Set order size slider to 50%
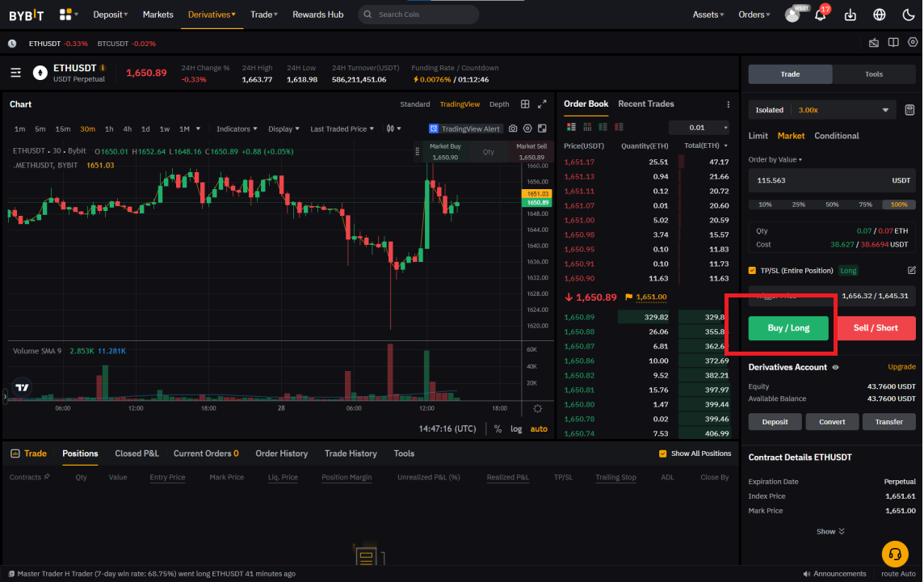The image size is (924, 582). coord(831,205)
